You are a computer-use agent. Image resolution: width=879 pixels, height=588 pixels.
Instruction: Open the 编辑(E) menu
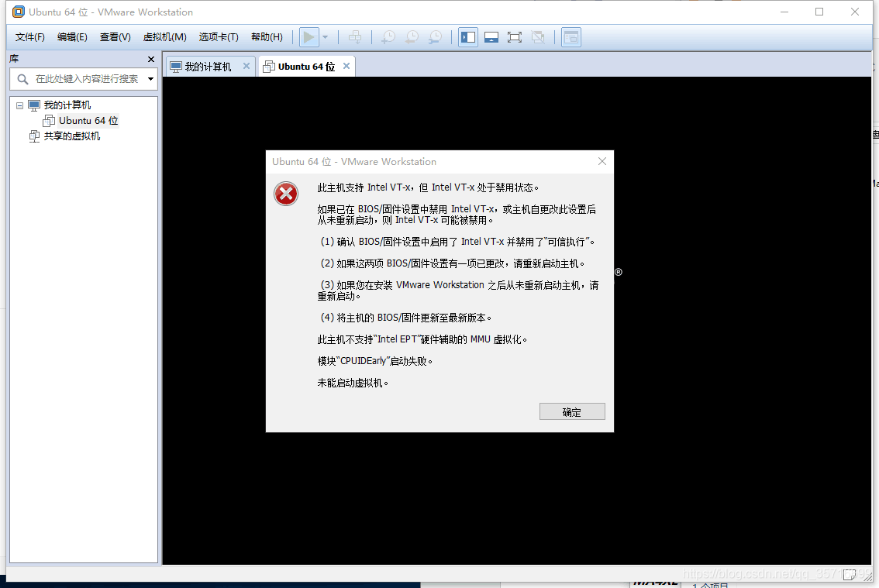[72, 37]
